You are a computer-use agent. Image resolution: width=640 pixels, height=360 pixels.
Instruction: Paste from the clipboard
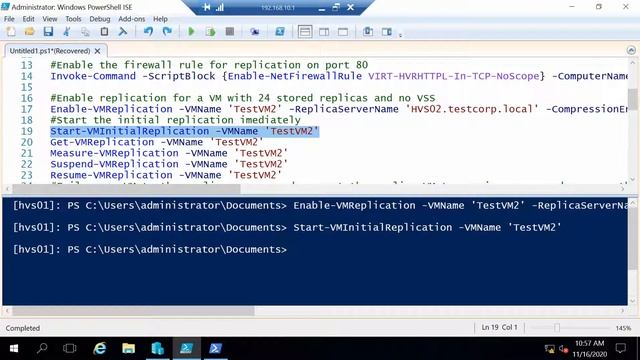(104, 31)
